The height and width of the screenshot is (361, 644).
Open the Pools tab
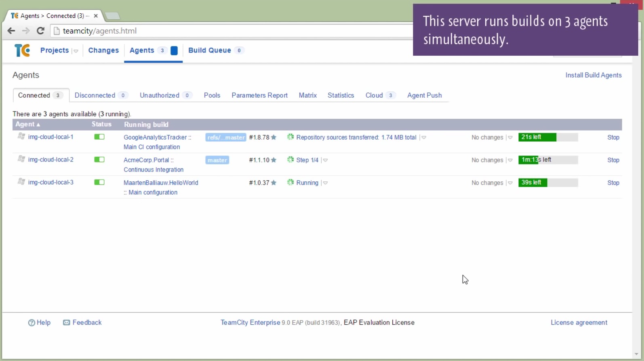point(212,95)
